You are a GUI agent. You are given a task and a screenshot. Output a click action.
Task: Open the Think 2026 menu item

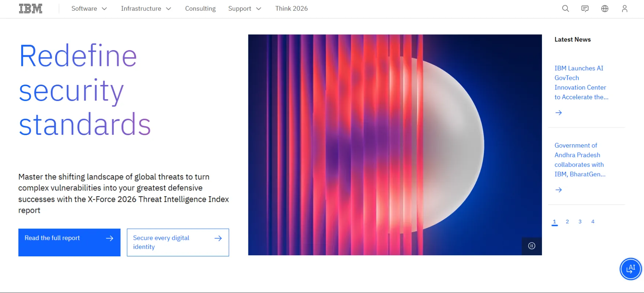point(291,8)
